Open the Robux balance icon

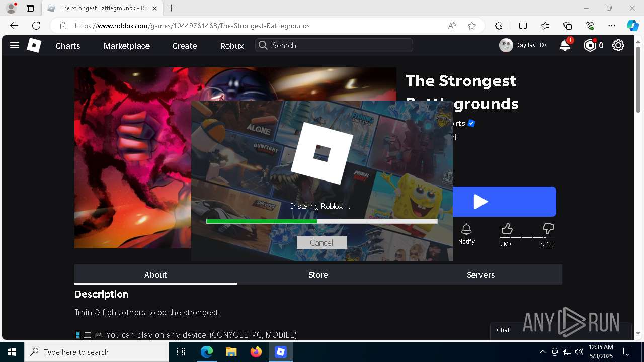point(590,45)
